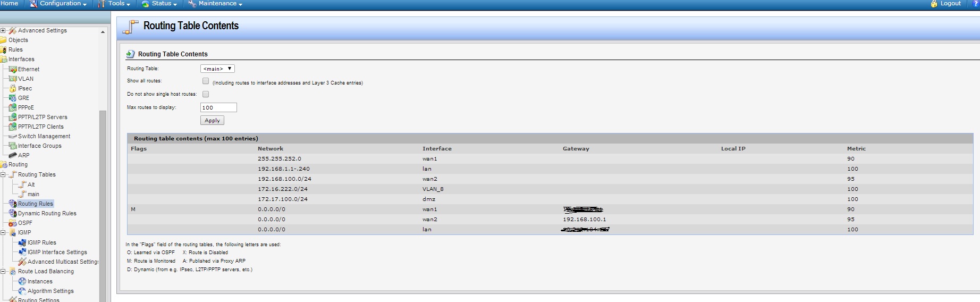980x302 pixels.
Task: Click the help question mark icon
Action: [976, 4]
